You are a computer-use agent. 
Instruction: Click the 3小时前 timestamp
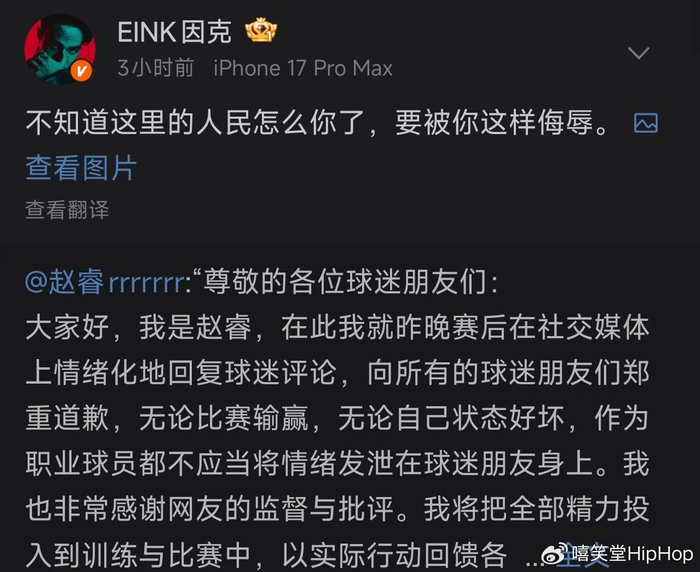(x=155, y=68)
